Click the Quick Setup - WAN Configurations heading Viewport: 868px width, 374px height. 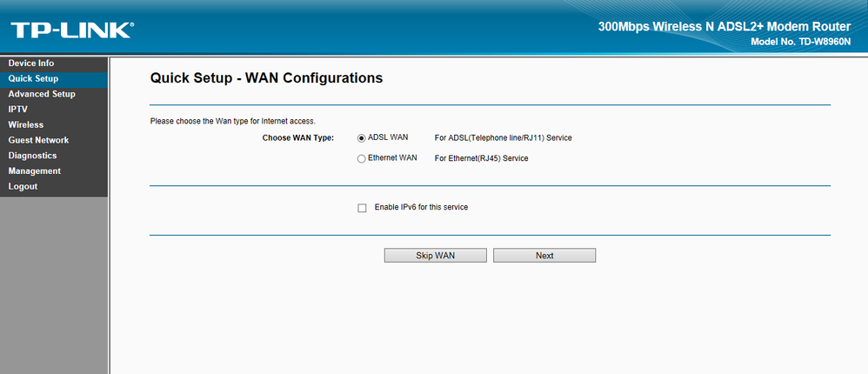point(266,78)
